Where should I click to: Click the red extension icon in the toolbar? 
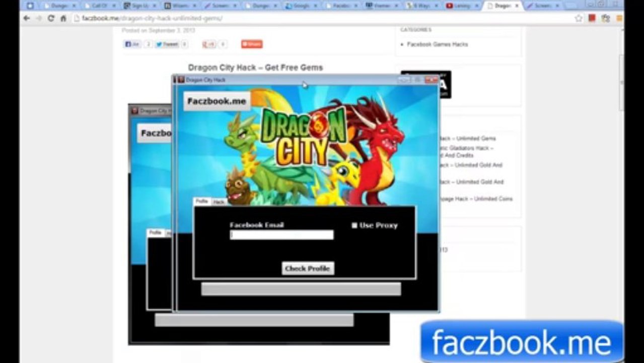(x=592, y=18)
